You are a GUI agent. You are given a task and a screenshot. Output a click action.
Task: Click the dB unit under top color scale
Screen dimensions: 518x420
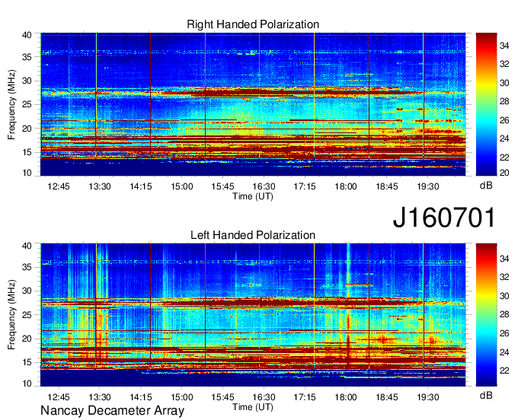click(486, 186)
